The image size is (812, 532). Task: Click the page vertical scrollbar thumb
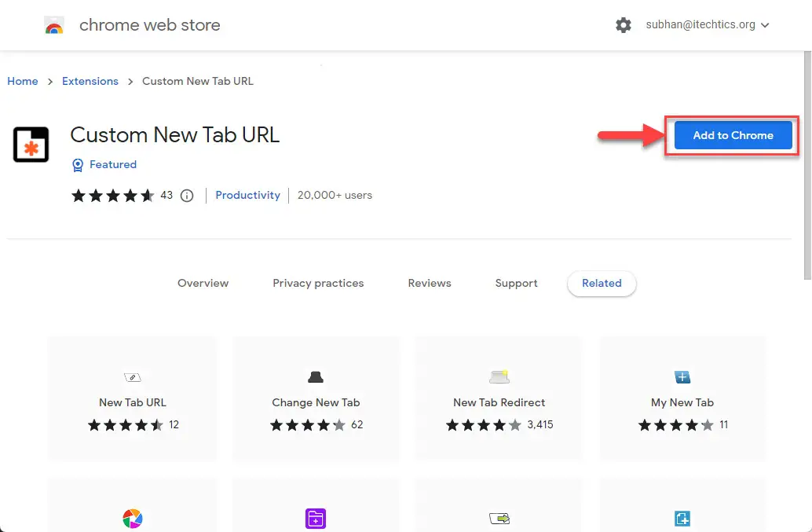(807, 165)
